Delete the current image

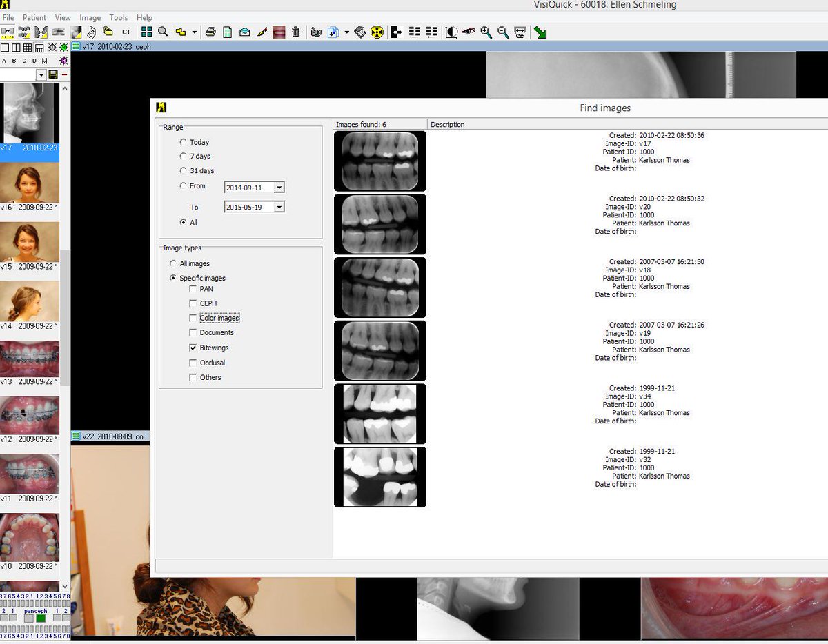(296, 32)
